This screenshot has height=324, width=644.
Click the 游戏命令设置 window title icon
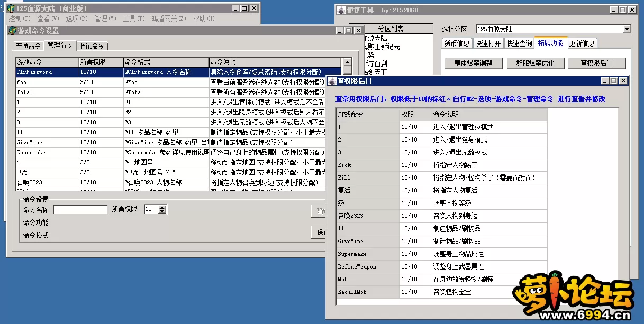pyautogui.click(x=12, y=31)
